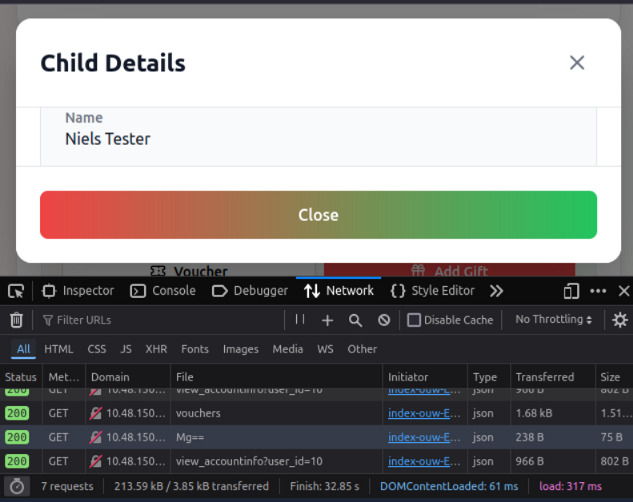Click the Add Gift button behind dialog
This screenshot has height=502, width=633.
449,270
